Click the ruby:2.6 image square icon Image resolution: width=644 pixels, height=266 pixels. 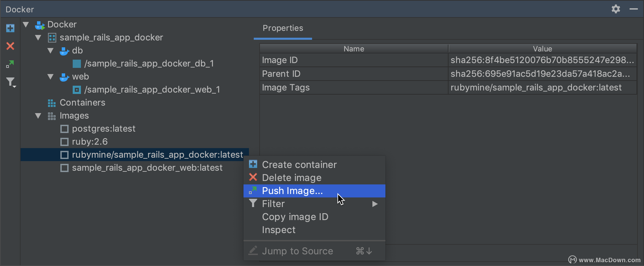[64, 142]
